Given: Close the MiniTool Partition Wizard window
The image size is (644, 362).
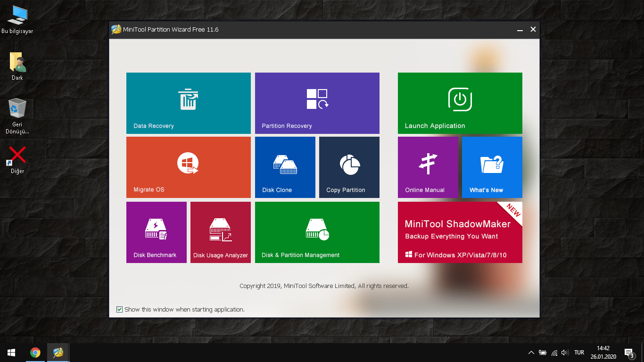Looking at the screenshot, I should pos(533,29).
